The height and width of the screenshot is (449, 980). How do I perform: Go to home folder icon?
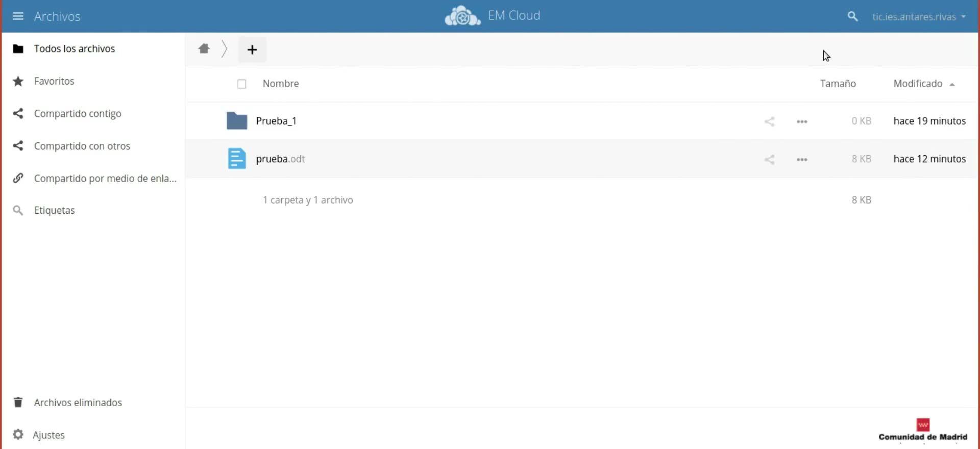[x=204, y=49]
